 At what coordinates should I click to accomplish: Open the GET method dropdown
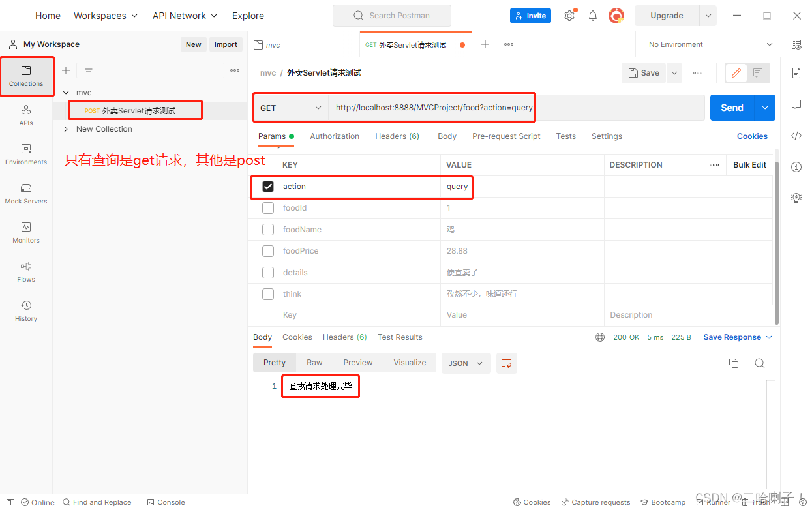tap(291, 108)
